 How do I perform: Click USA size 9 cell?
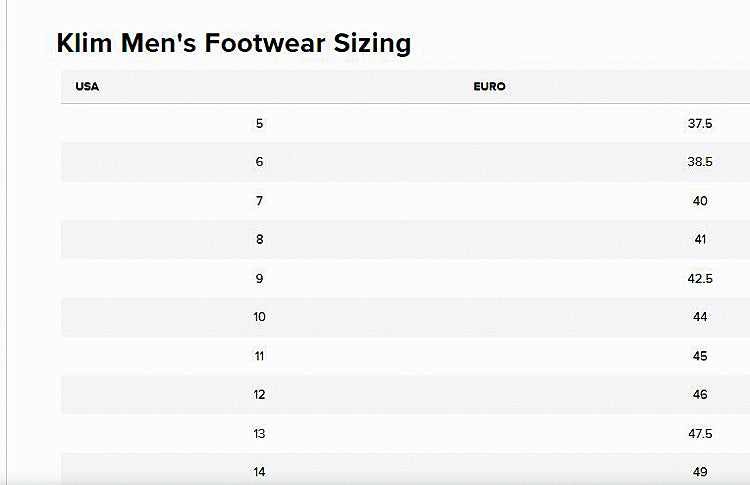[x=259, y=278]
